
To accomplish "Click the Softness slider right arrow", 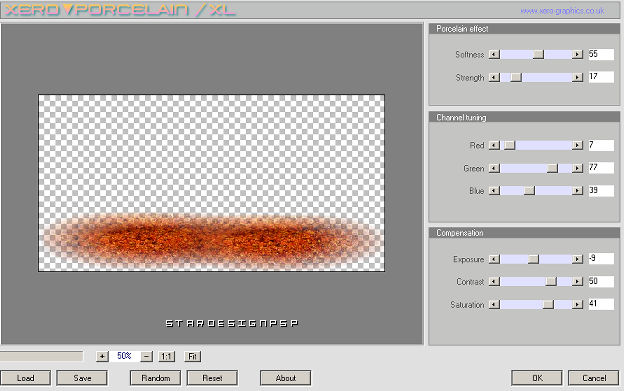I will pyautogui.click(x=577, y=54).
